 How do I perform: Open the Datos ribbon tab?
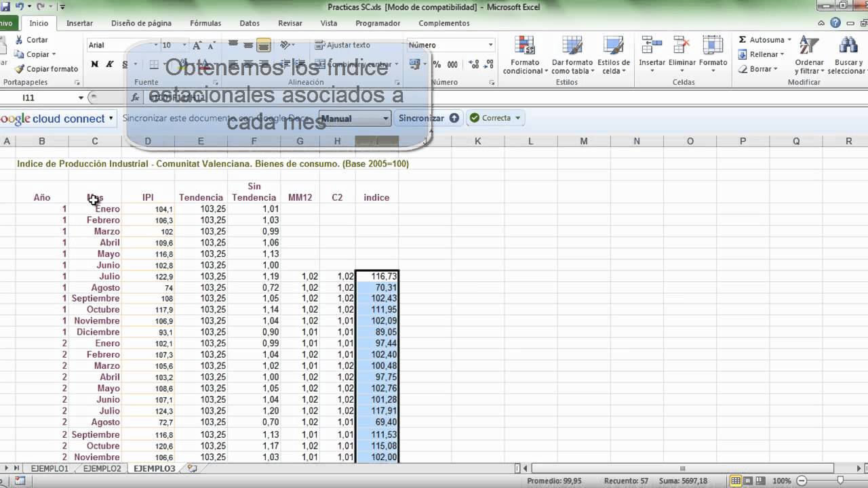click(x=250, y=23)
